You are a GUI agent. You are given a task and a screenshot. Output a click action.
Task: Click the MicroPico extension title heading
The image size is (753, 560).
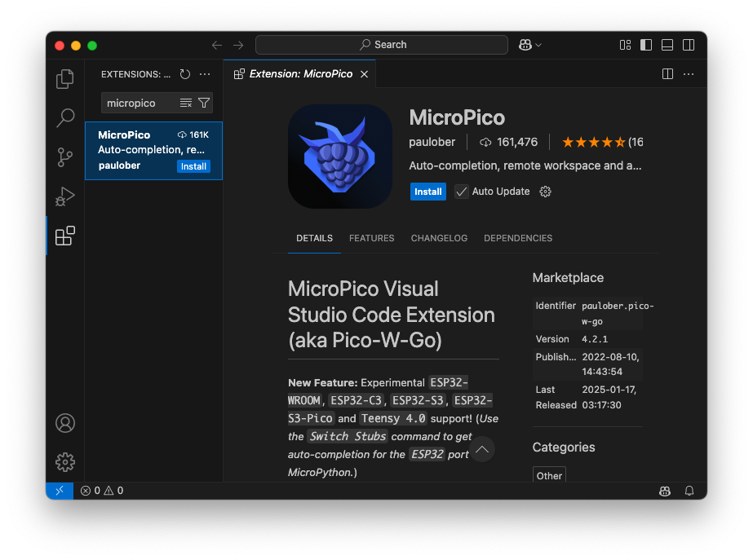[x=457, y=117]
